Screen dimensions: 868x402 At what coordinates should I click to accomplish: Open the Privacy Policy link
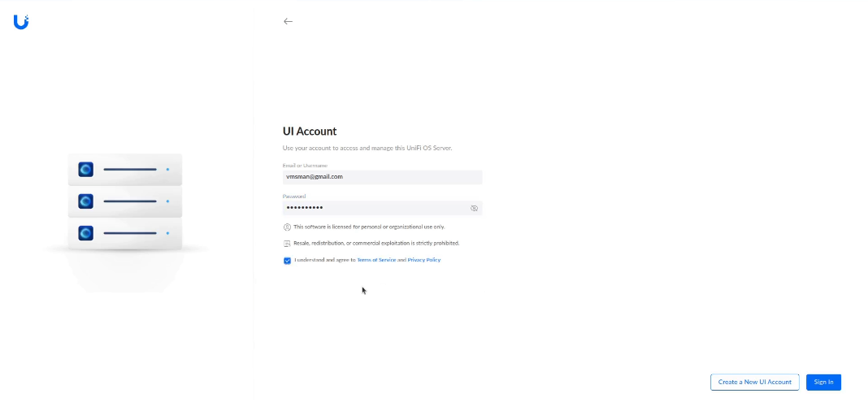click(424, 260)
